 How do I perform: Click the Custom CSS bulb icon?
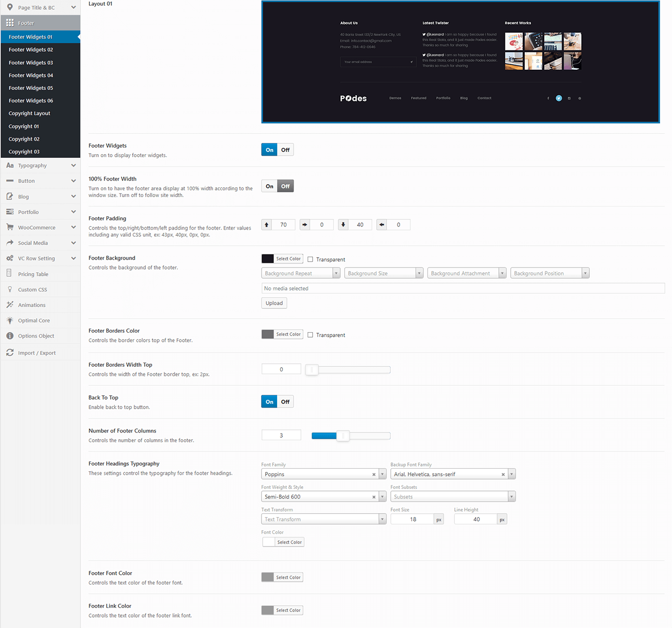pos(10,289)
